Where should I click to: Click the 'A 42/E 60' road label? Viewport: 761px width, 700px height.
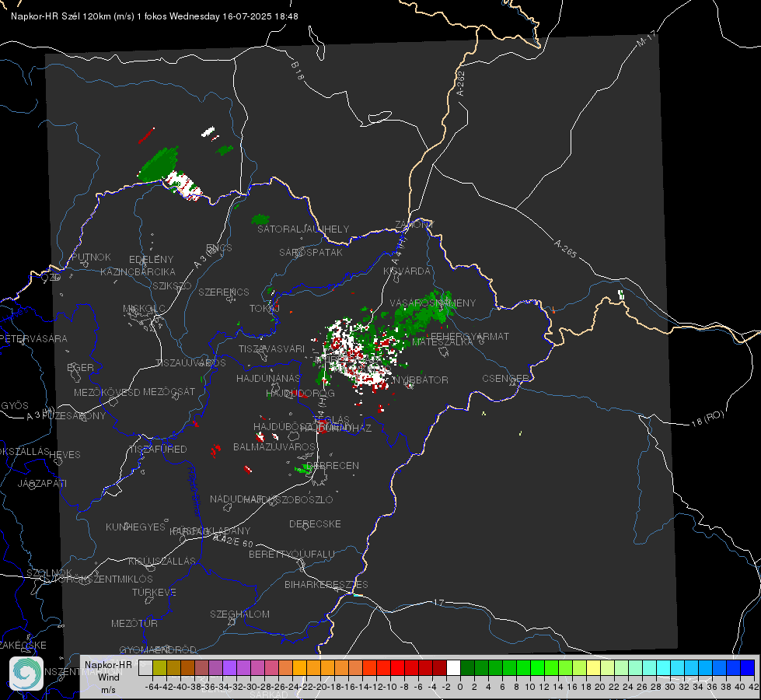tap(233, 541)
